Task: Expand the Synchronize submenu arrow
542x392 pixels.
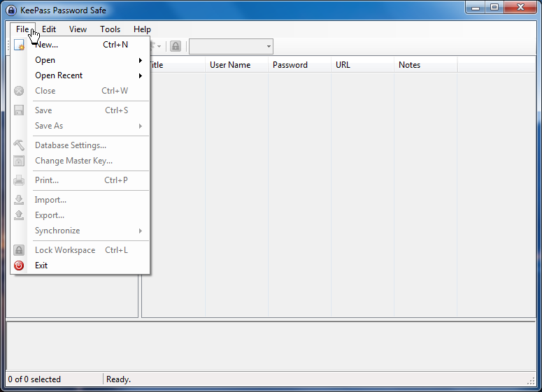Action: 141,231
